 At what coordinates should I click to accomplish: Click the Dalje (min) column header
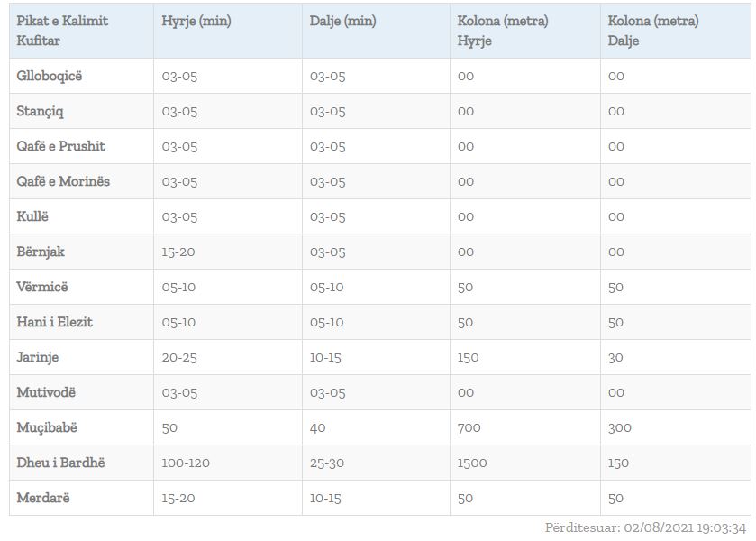(342, 21)
